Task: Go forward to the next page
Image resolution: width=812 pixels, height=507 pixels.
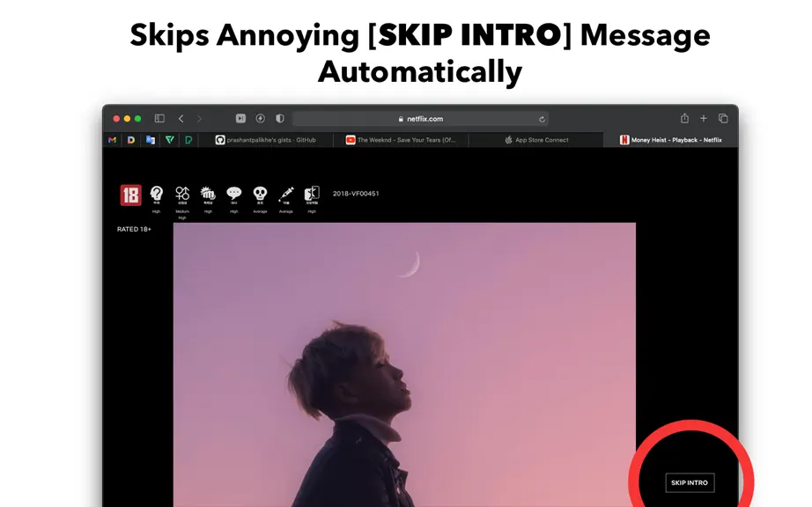Action: pyautogui.click(x=199, y=119)
